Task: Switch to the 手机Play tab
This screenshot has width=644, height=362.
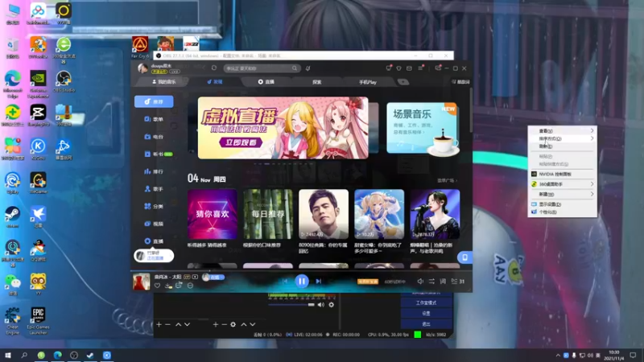Action: [x=368, y=82]
